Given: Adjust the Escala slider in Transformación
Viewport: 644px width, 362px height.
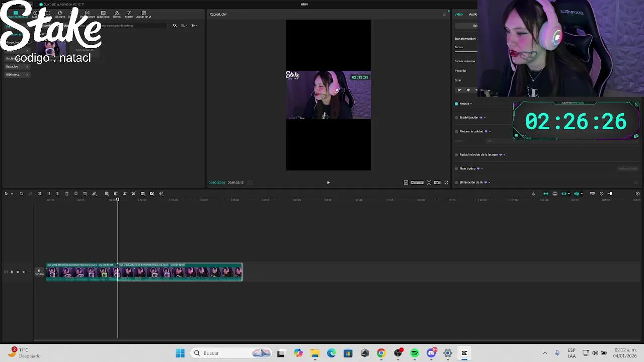Looking at the screenshot, I should pyautogui.click(x=466, y=51).
